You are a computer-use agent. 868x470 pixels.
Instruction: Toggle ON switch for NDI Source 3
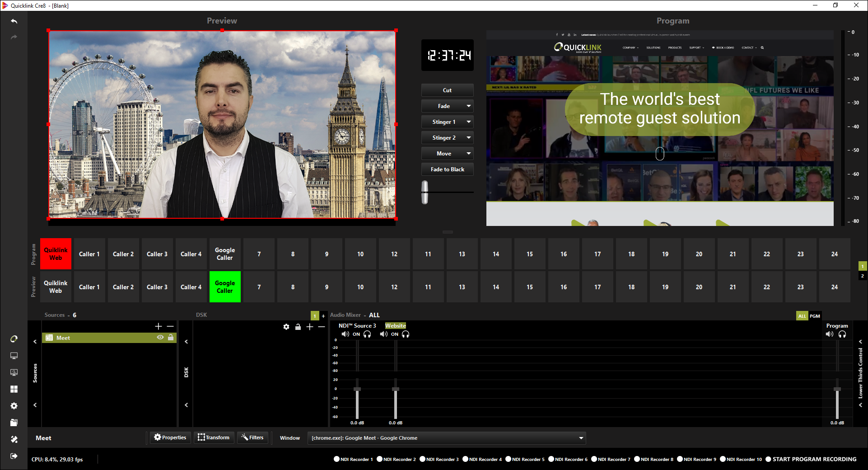pos(356,334)
